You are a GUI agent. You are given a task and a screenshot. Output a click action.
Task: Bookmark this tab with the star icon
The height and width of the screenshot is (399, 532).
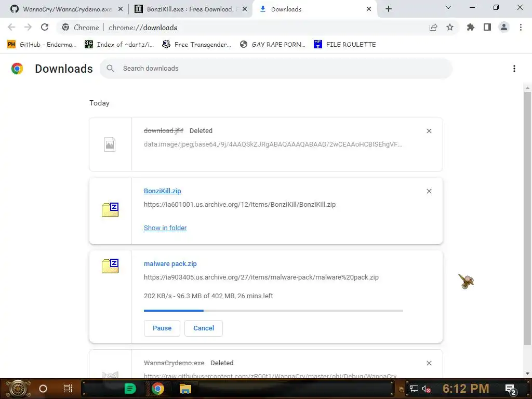tap(450, 28)
